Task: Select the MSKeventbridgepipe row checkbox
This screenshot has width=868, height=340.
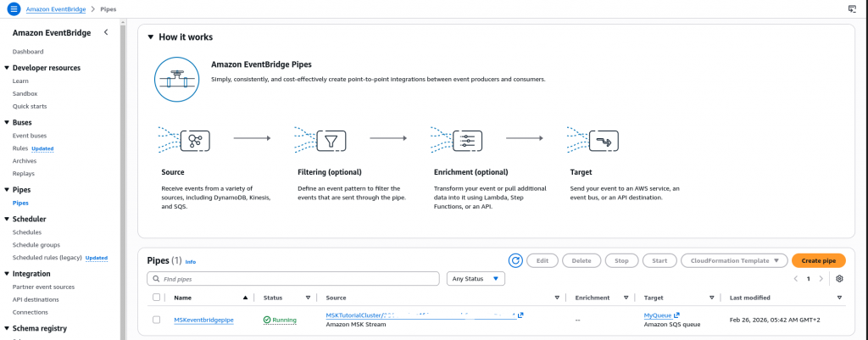Action: click(156, 320)
